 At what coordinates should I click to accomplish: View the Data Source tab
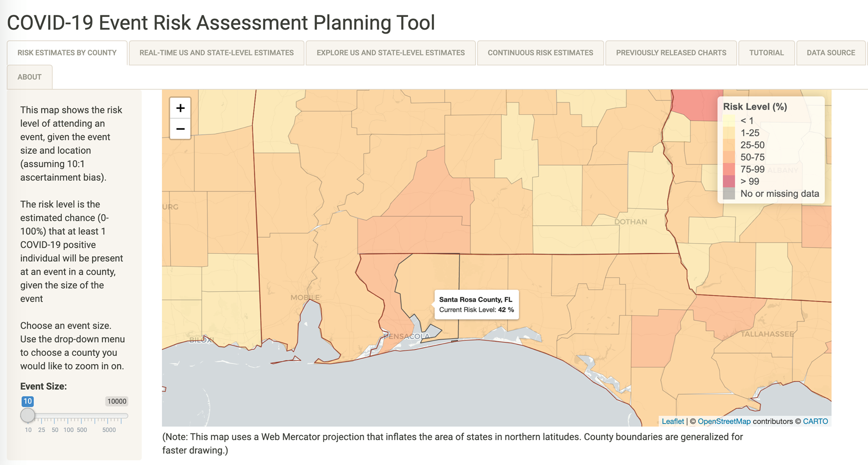pyautogui.click(x=831, y=53)
